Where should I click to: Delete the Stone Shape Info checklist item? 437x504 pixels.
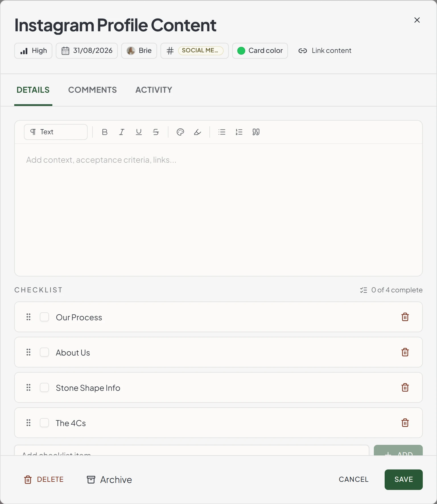pyautogui.click(x=405, y=387)
